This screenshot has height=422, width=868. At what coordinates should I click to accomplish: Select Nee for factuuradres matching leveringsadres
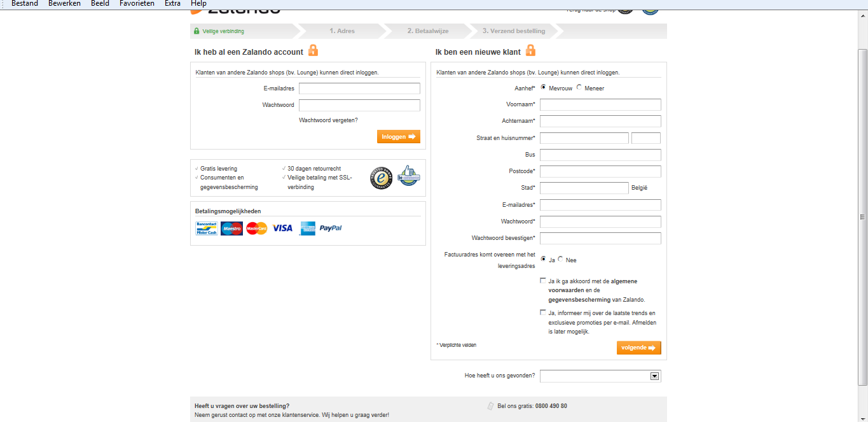point(560,259)
